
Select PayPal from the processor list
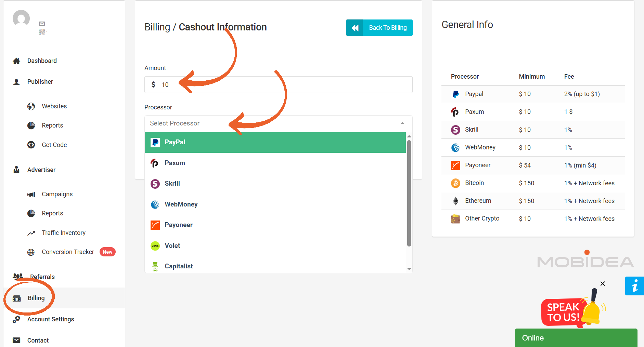point(275,142)
